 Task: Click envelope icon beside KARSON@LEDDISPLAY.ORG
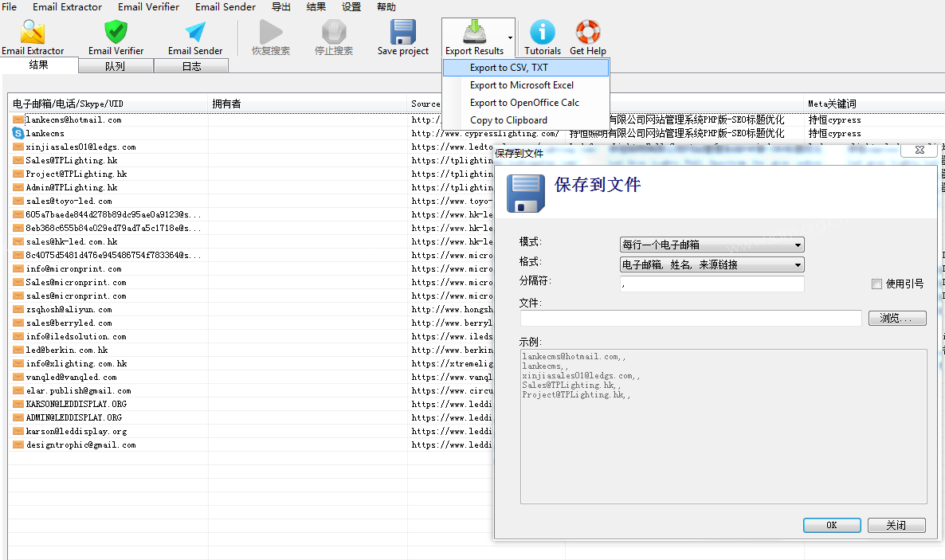coord(18,404)
